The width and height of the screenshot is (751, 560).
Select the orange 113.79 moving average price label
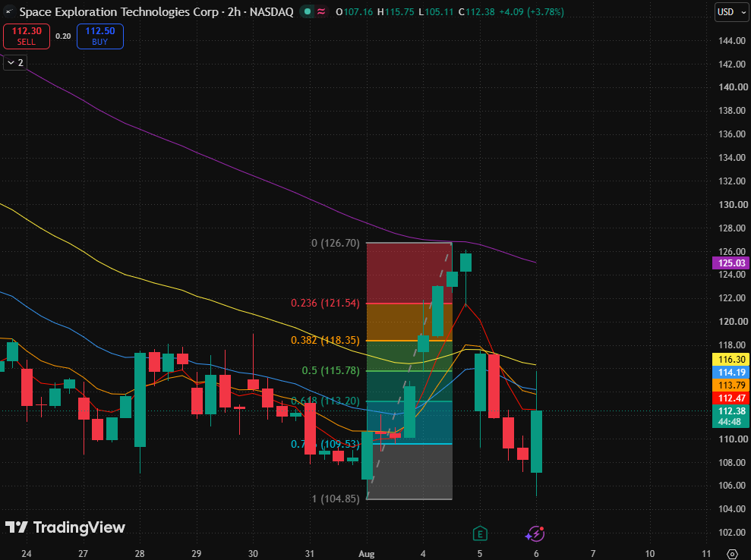click(731, 385)
